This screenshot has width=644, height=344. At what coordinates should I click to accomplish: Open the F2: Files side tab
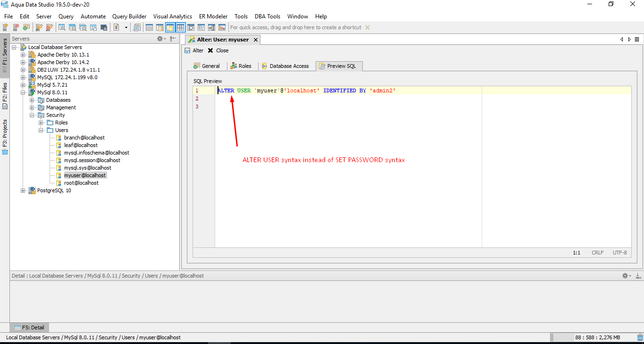click(x=5, y=96)
